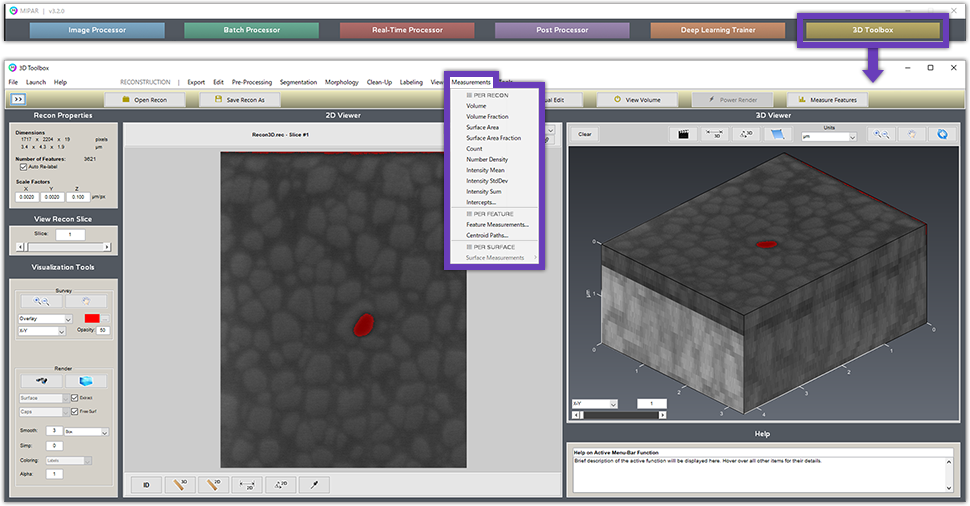Viewport: 970px width, 506px height.
Task: Click Save Recon As button
Action: pos(239,100)
